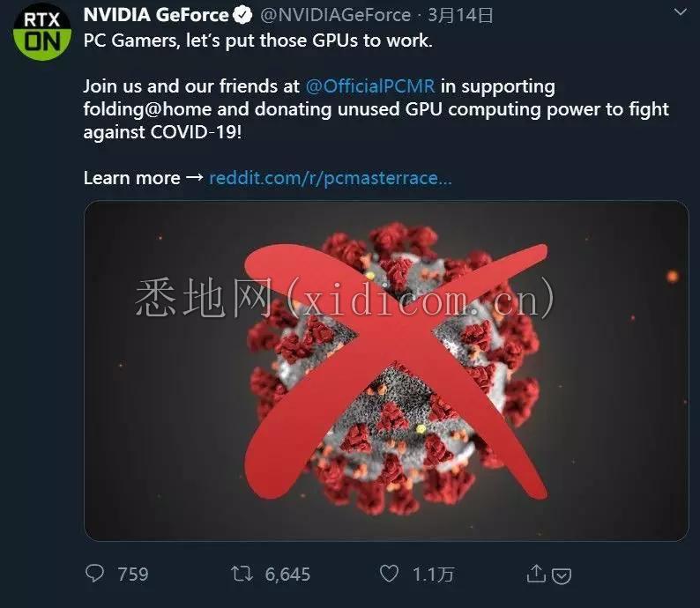Click the 'Learn more' text
This screenshot has width=700, height=608.
click(x=131, y=178)
